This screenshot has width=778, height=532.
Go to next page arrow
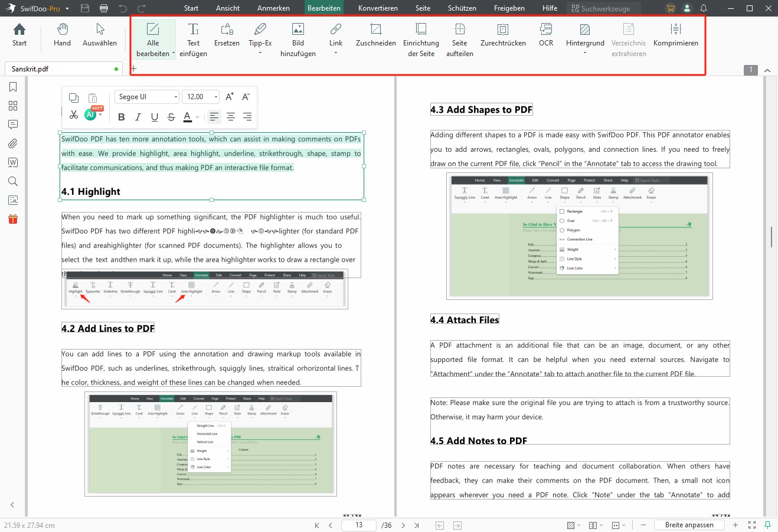pos(403,525)
